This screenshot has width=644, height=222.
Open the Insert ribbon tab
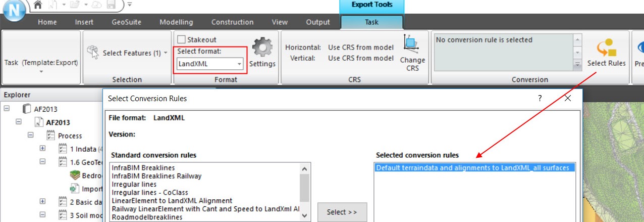(x=84, y=22)
